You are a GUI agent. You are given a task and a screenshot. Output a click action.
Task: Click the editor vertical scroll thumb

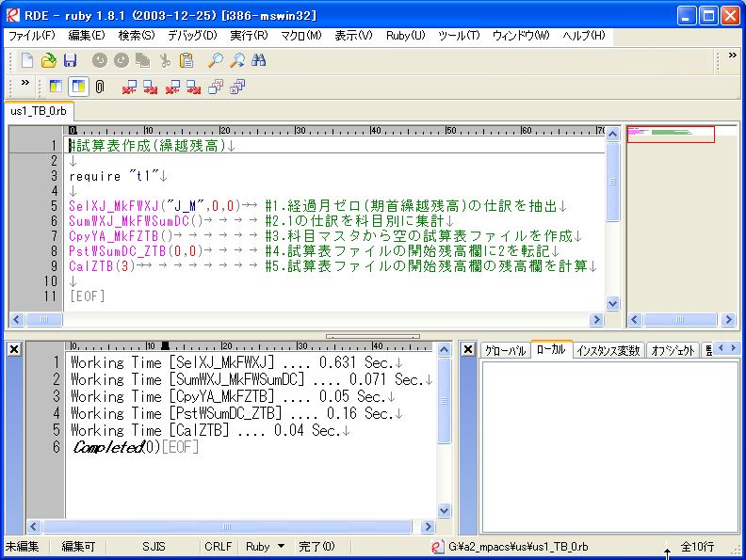tap(613, 182)
